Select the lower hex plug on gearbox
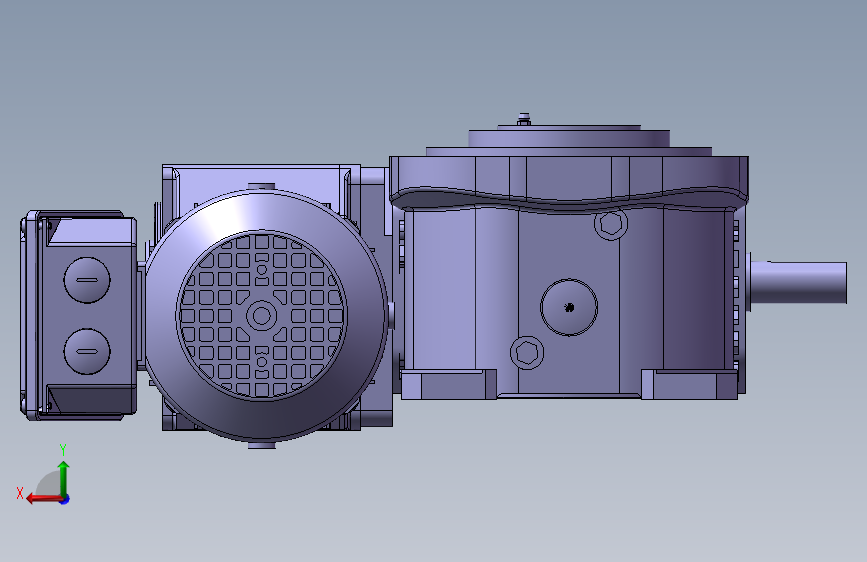 (526, 352)
